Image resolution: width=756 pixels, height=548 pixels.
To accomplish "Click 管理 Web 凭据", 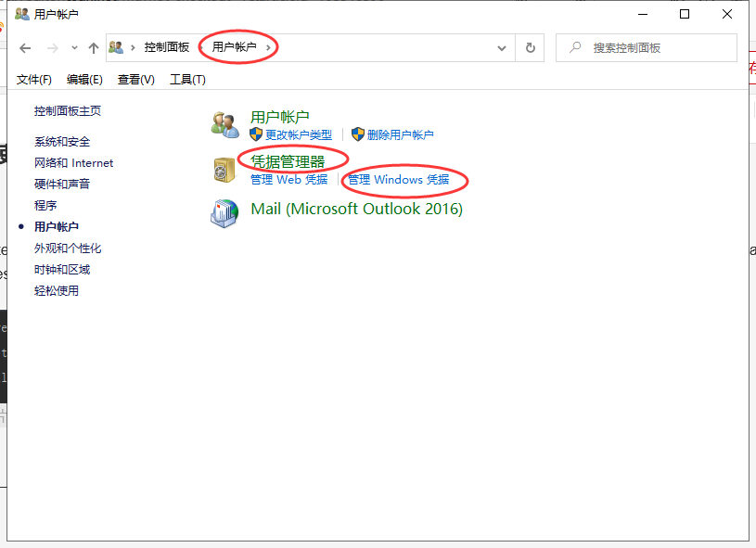I will 288,181.
